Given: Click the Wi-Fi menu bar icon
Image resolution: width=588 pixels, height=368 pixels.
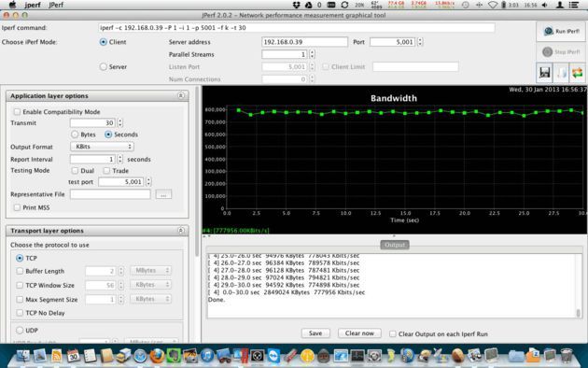Looking at the screenshot, I should 493,5.
